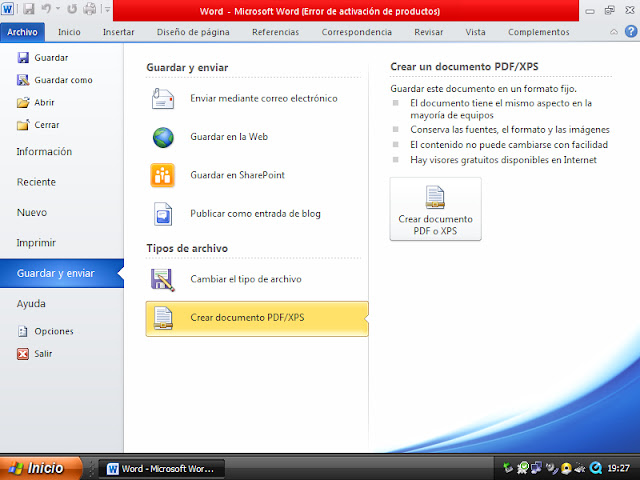This screenshot has width=640, height=480.
Task: Choose Cambiar el tipo de archivo option
Action: [x=246, y=279]
